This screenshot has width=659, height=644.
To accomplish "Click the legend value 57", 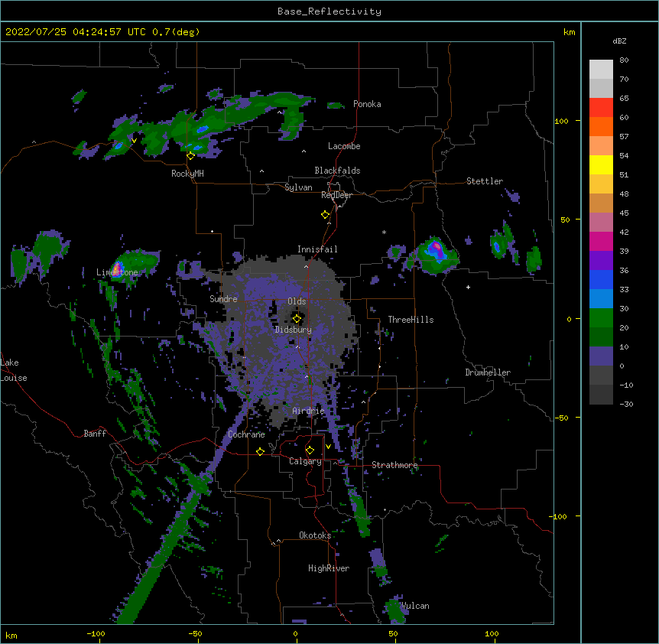I will coord(624,136).
